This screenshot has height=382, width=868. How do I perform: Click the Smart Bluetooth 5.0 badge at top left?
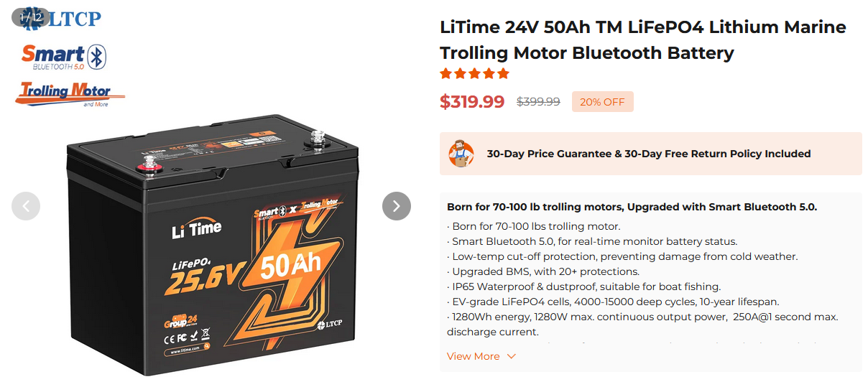click(63, 57)
